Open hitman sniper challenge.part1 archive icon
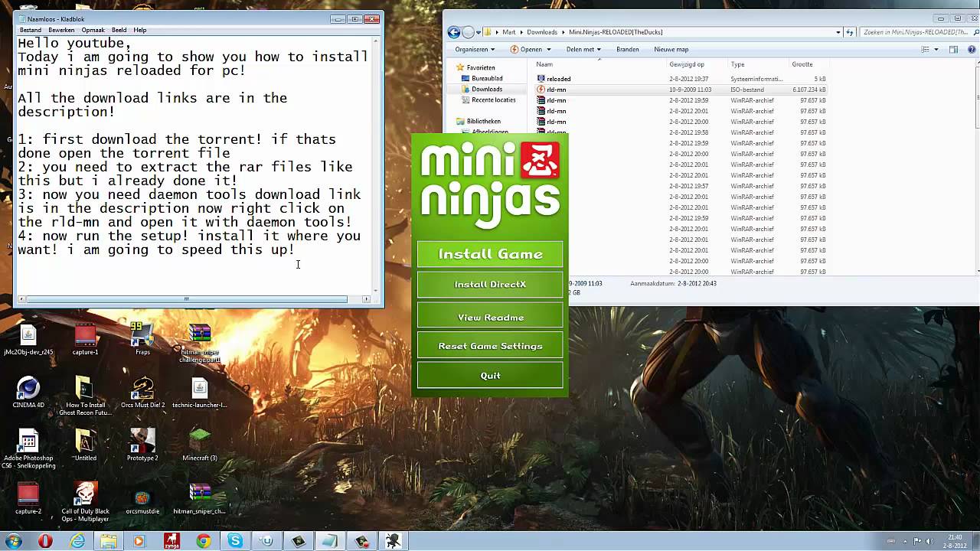The height and width of the screenshot is (551, 980). 200,343
